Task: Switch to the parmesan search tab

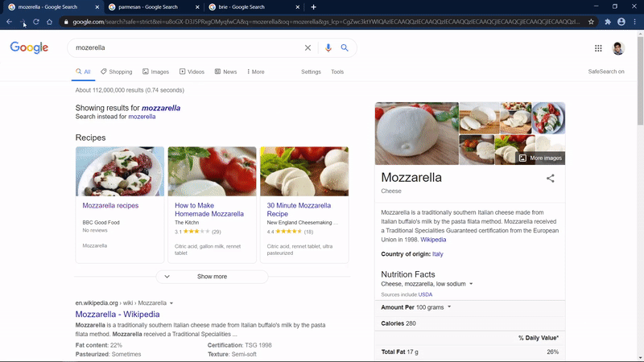Action: (x=148, y=7)
